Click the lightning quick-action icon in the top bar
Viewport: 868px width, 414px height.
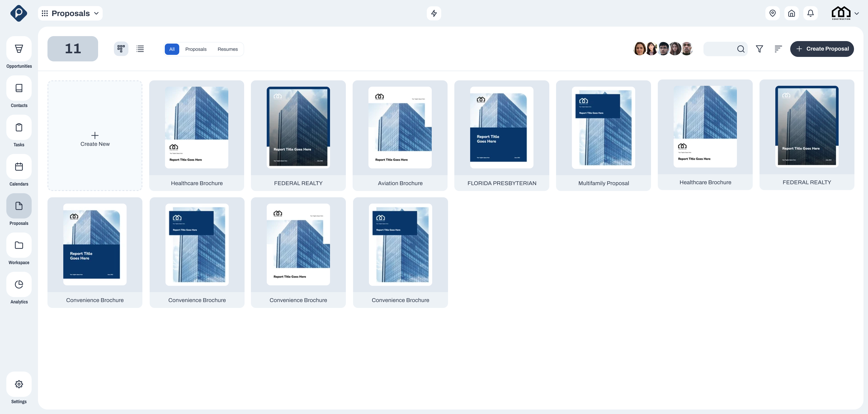(434, 13)
